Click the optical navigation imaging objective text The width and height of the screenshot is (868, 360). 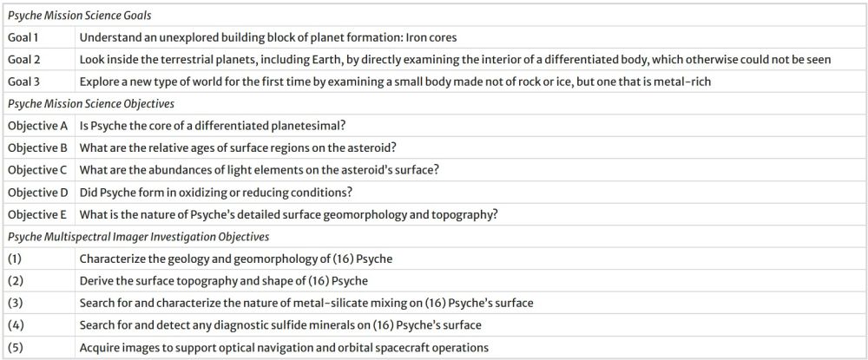coord(284,348)
